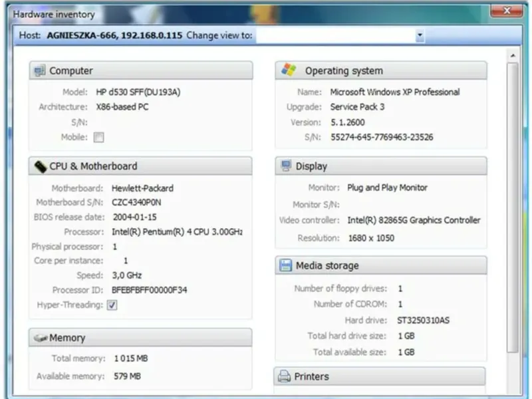Click the scrollbar up arrow
Viewport: 532px width, 399px height.
point(513,55)
